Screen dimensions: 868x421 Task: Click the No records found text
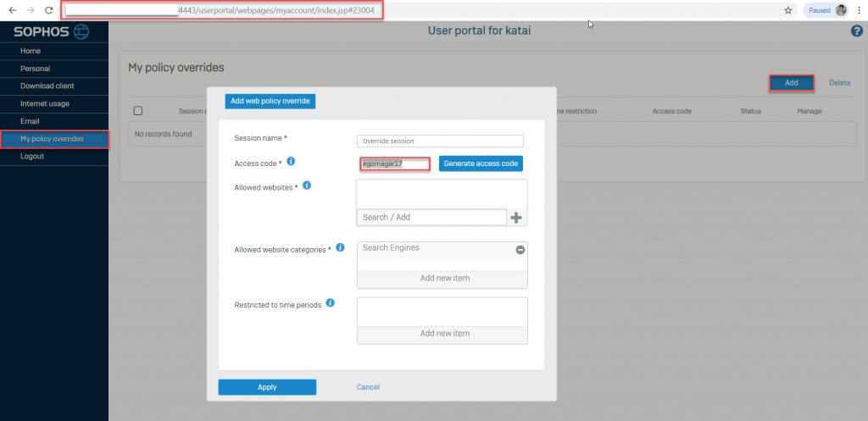164,134
